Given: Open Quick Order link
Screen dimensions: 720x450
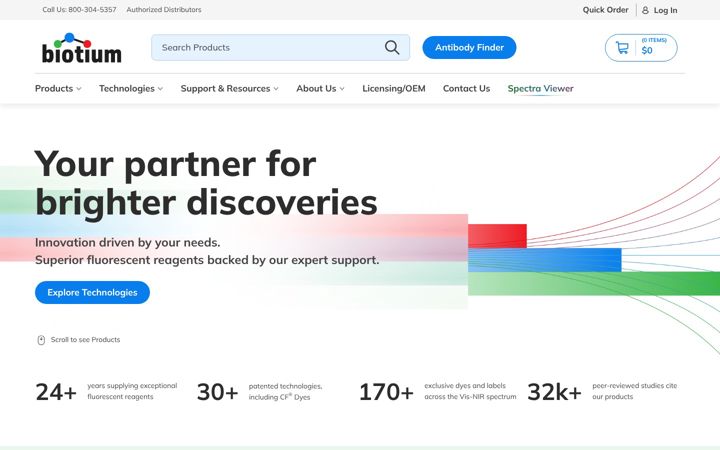Looking at the screenshot, I should (605, 10).
